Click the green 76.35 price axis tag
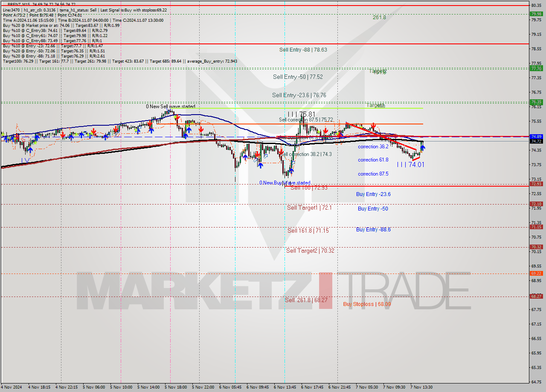This screenshot has width=546, height=392. click(x=536, y=102)
